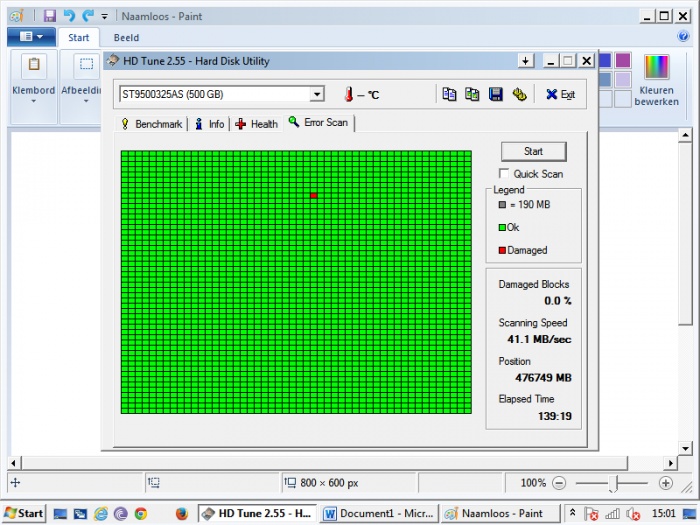This screenshot has height=525, width=700.
Task: Open Kleuren bewerken color editor
Action: click(656, 80)
